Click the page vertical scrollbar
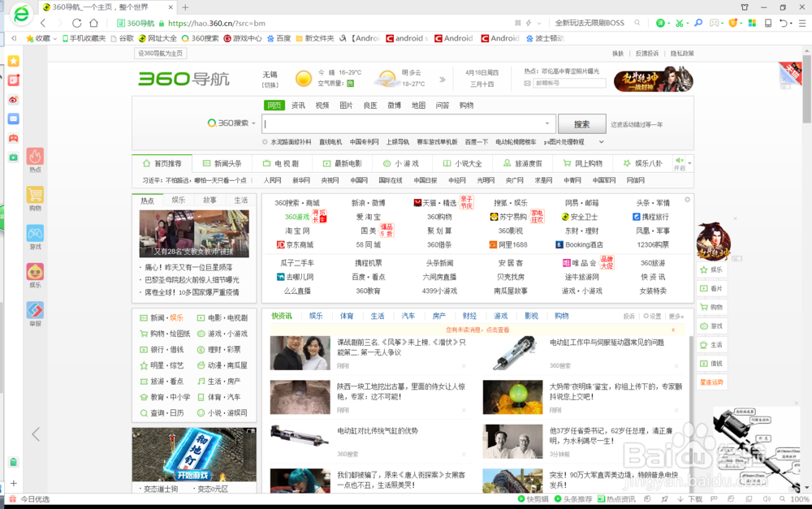Screen dimensions: 812x509 [806, 91]
